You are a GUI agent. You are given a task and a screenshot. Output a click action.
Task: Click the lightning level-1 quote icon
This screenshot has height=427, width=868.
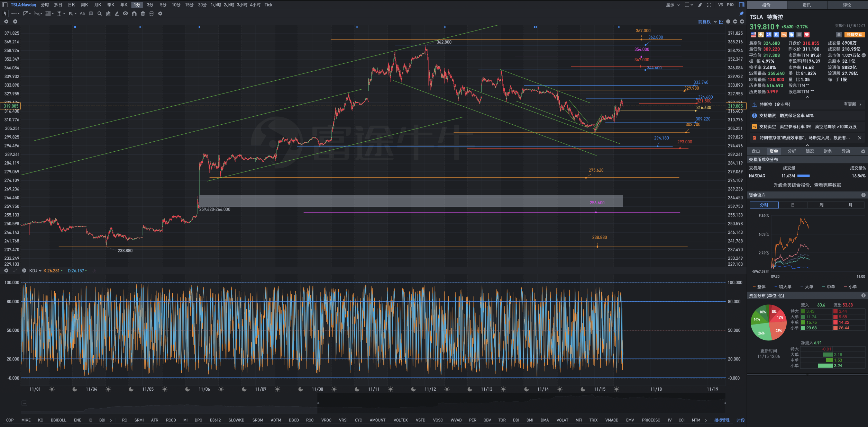pos(761,35)
